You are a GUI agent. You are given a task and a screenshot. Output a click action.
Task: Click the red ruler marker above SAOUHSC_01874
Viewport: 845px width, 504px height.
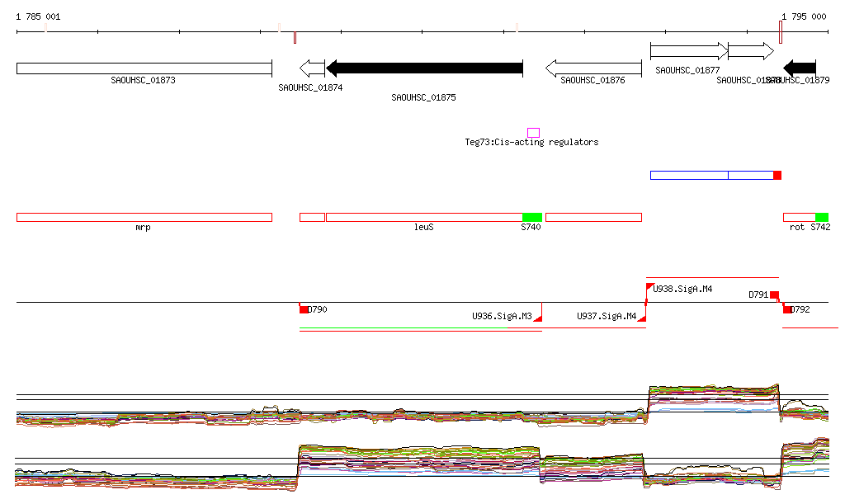click(x=295, y=38)
